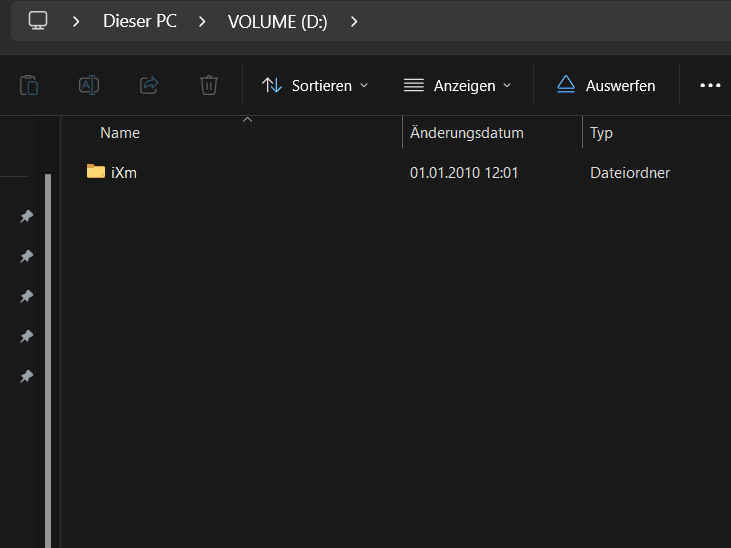Screen dimensions: 731x548
Task: Open the Anzeigen dropdown
Action: click(457, 85)
